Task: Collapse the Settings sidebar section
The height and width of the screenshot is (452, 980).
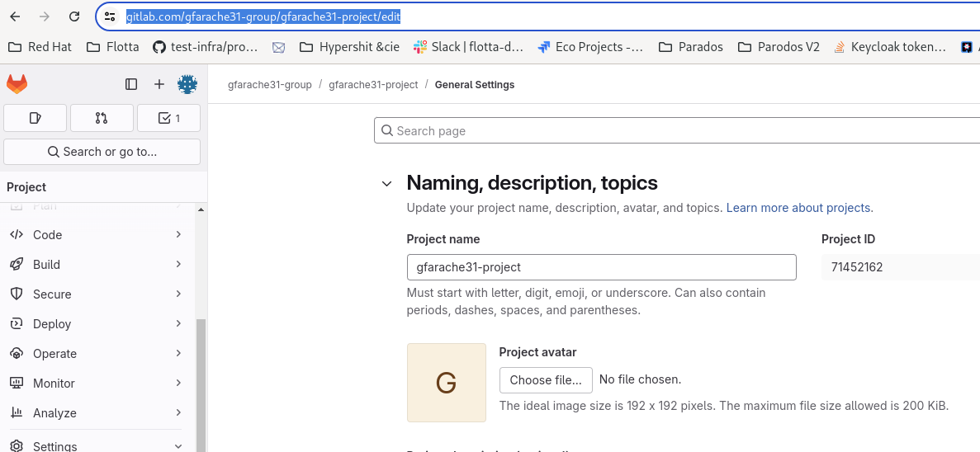Action: tap(96, 446)
